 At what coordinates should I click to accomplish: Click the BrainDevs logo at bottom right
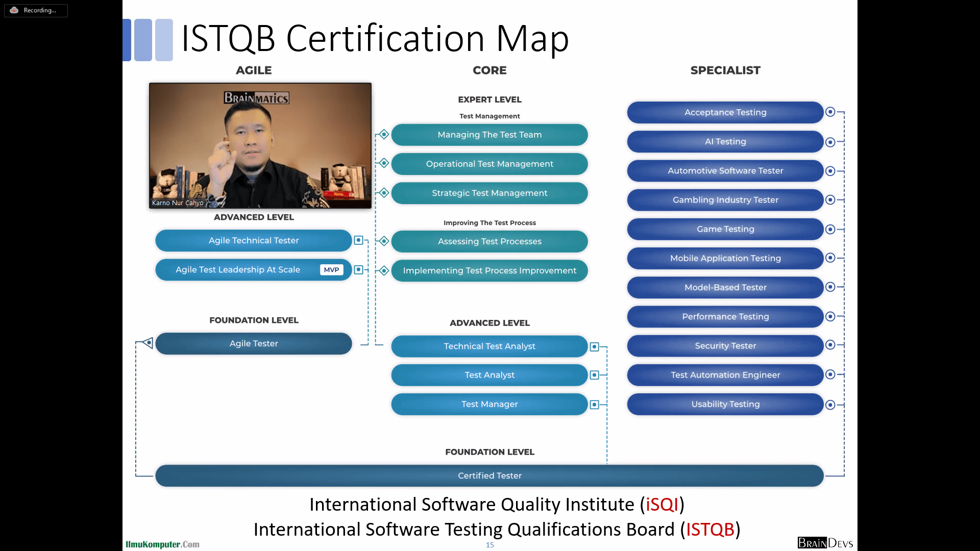825,543
